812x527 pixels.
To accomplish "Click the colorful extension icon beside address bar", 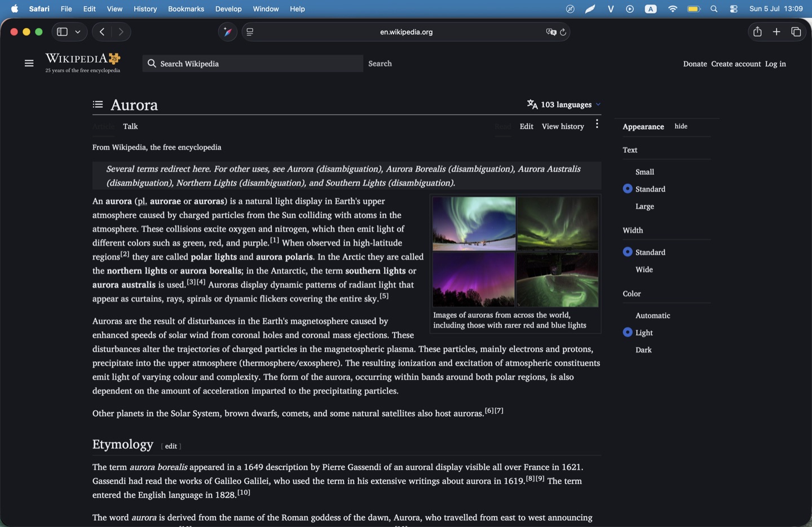I will coord(228,32).
